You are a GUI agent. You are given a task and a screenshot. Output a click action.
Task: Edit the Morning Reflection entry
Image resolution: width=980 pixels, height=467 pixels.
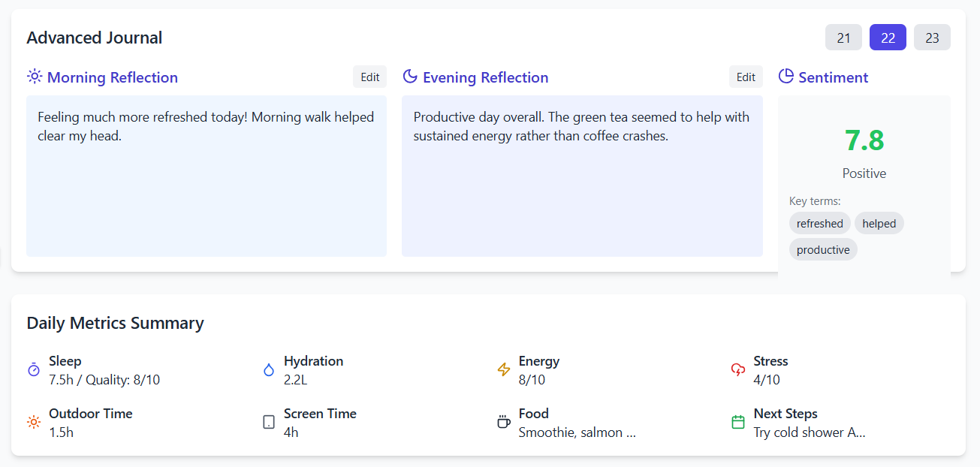point(369,77)
